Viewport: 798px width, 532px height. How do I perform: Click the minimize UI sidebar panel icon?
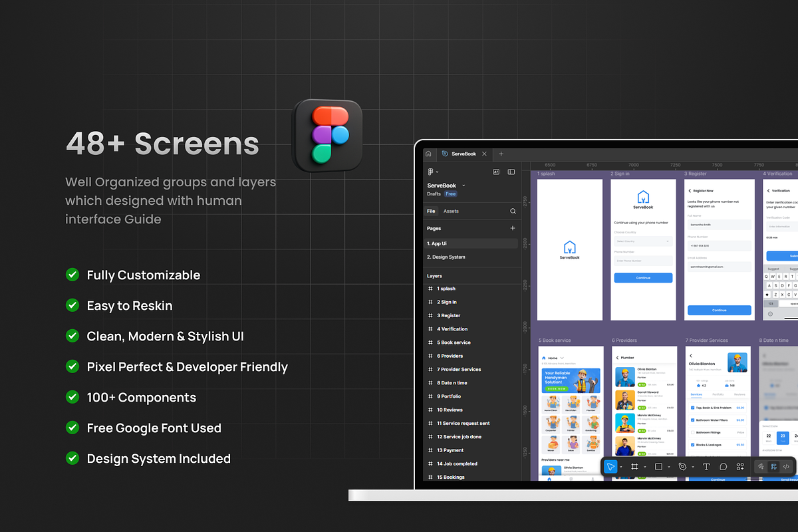coord(511,172)
